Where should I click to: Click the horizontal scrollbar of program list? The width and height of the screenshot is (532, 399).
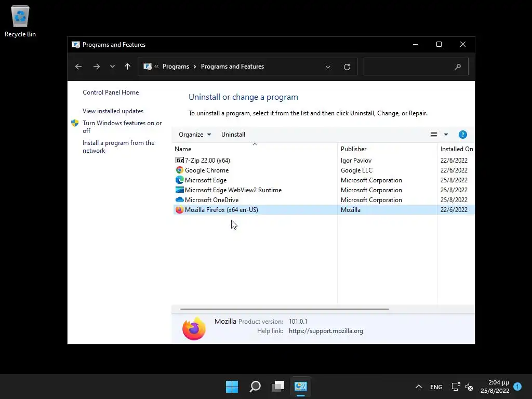tap(284, 309)
